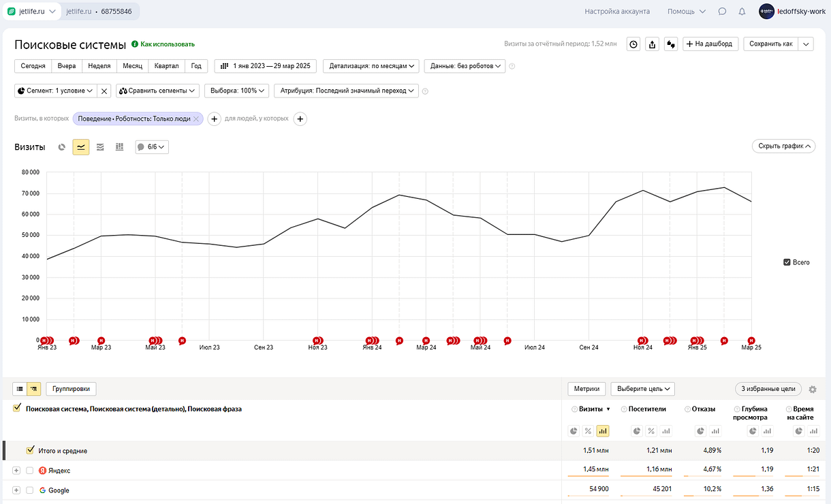Switch chart to column bar view
The height and width of the screenshot is (504, 831).
[x=120, y=147]
